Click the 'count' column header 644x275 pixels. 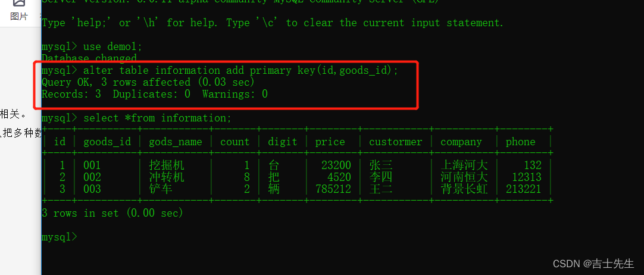[235, 142]
